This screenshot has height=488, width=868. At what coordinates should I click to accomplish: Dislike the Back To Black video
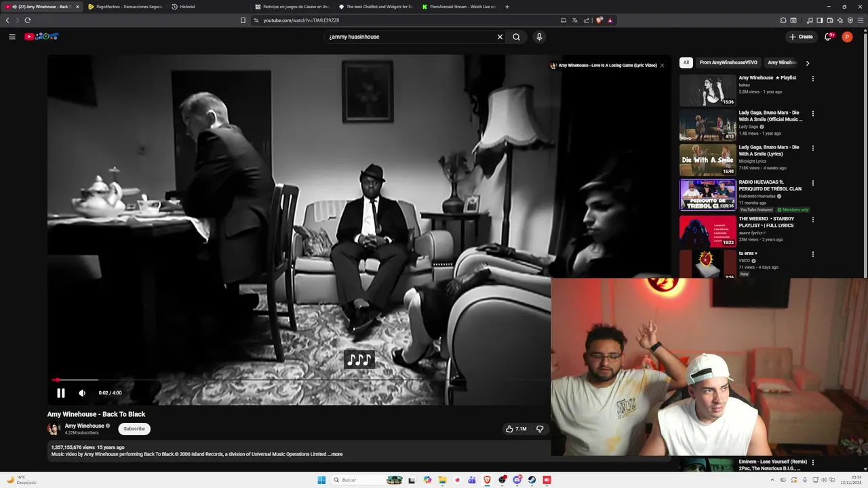click(x=540, y=429)
